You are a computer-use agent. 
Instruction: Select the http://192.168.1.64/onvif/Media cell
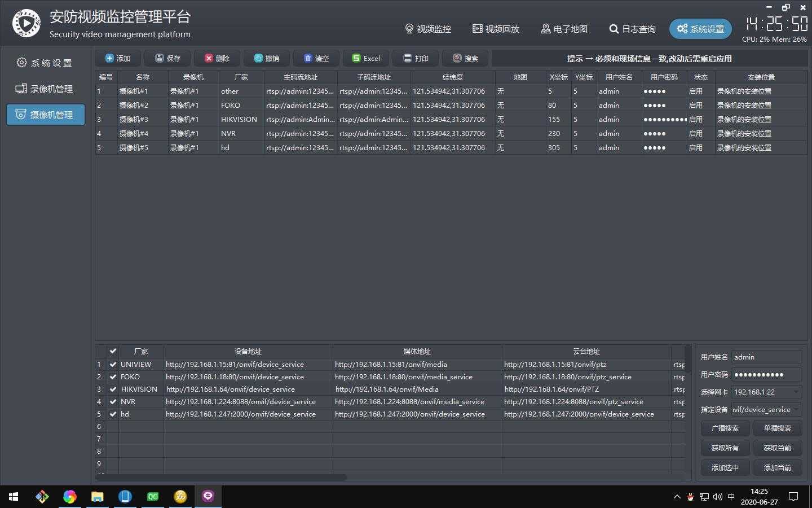point(417,389)
